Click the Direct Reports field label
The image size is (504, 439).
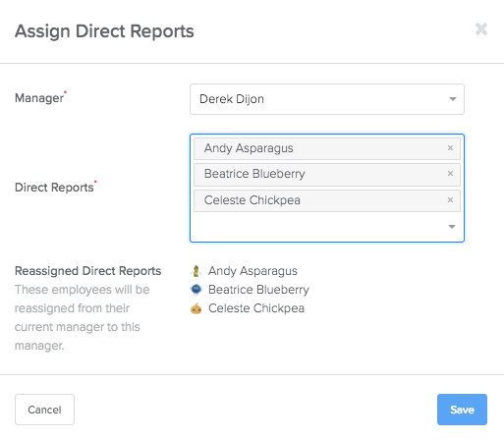54,188
